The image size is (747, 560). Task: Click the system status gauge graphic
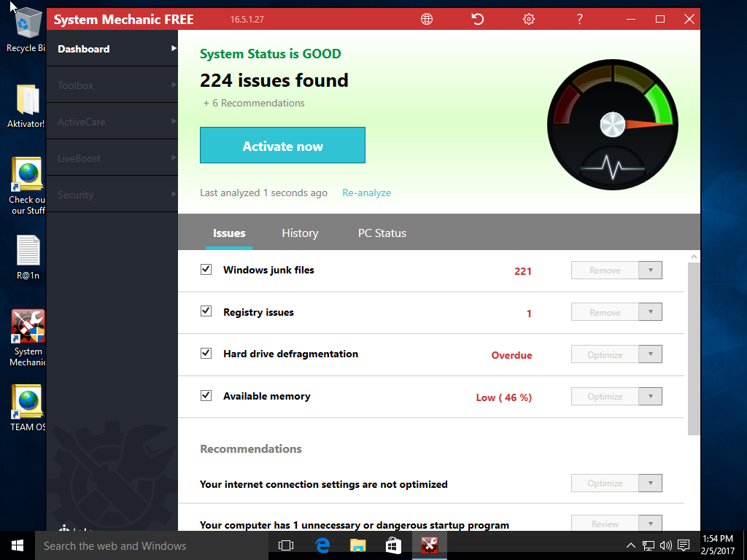(613, 125)
